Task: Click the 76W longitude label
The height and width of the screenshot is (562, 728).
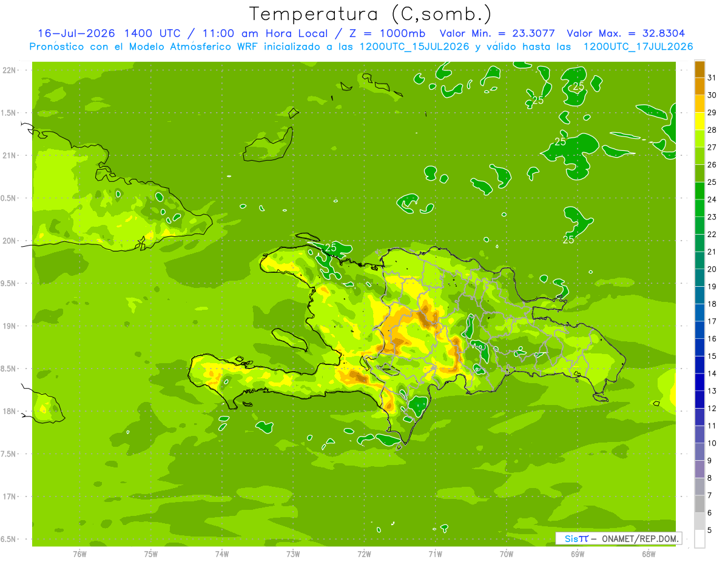Action: coord(79,554)
